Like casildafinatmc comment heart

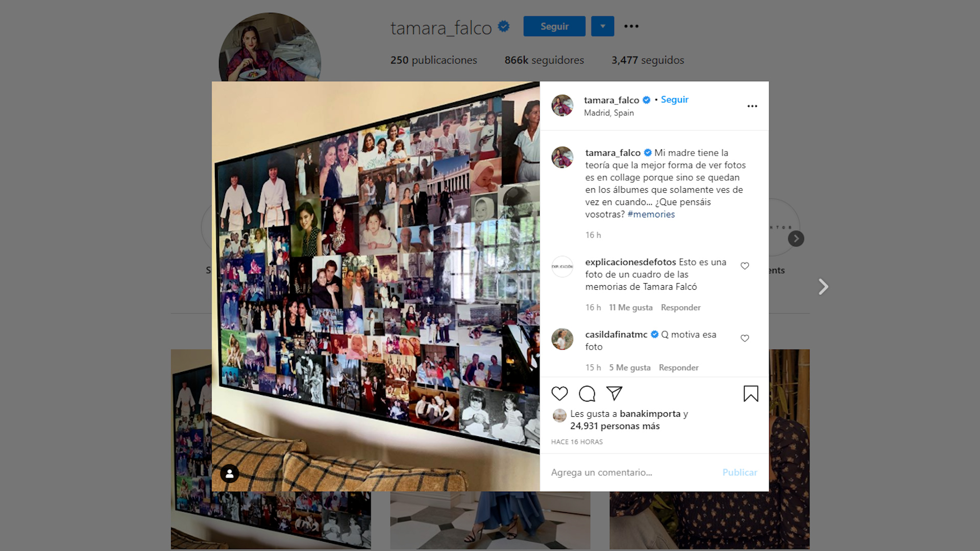[745, 338]
